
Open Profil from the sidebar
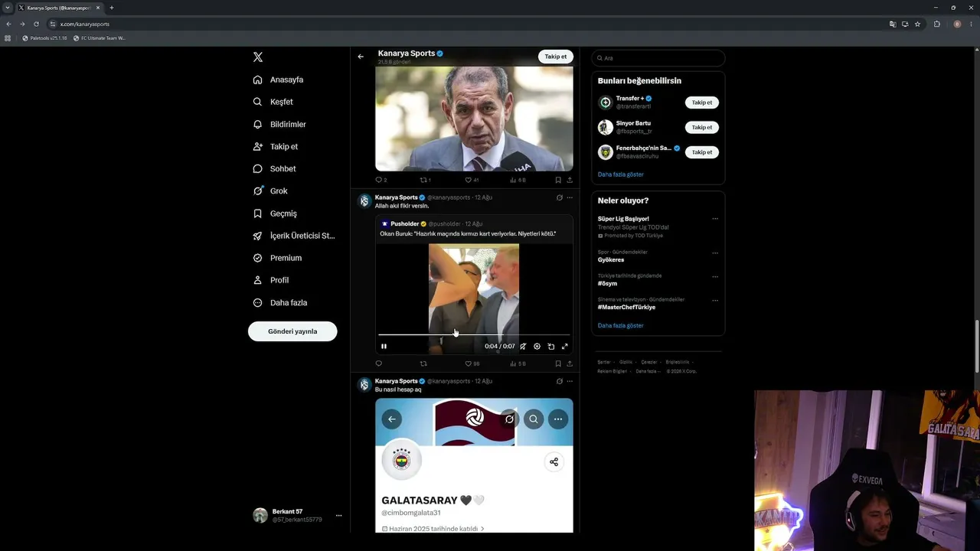coord(271,280)
